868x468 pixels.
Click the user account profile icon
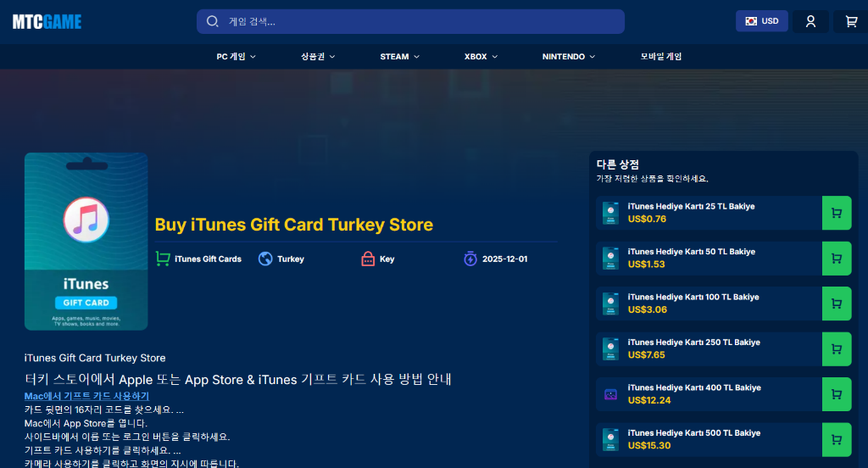coord(810,21)
